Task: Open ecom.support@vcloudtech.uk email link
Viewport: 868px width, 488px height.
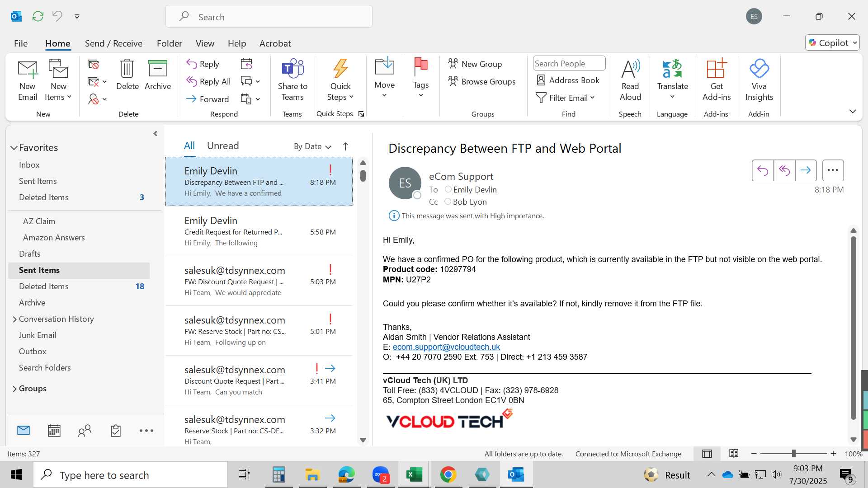Action: point(446,347)
